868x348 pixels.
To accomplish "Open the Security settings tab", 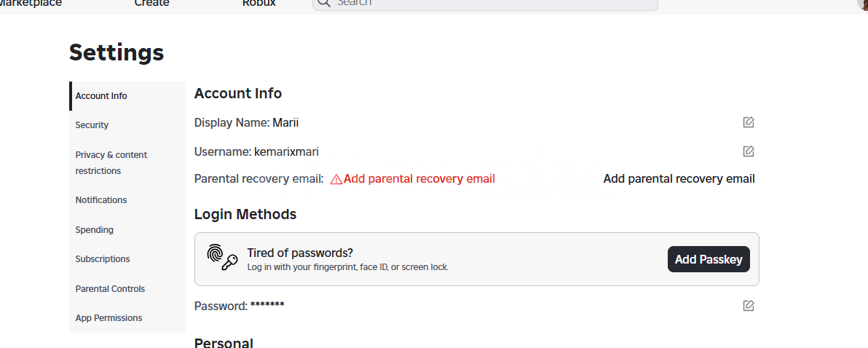I will click(x=92, y=125).
